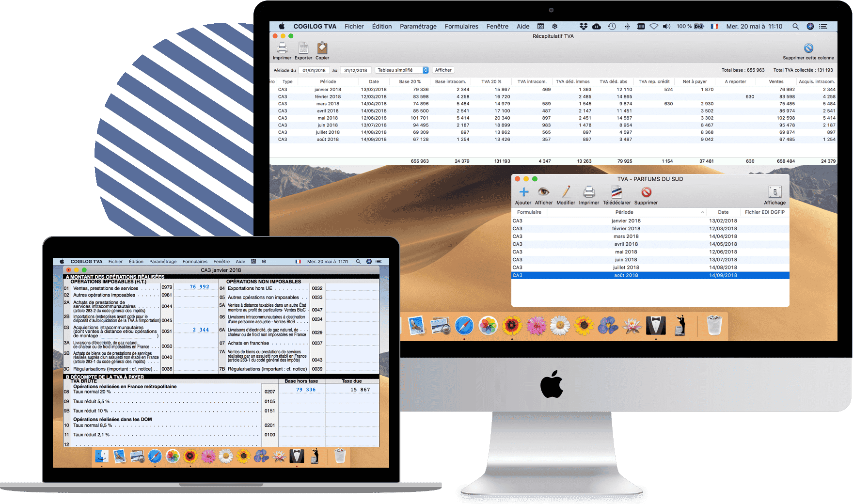
Task: Click the Ajouter plus icon in TVA window
Action: [523, 192]
